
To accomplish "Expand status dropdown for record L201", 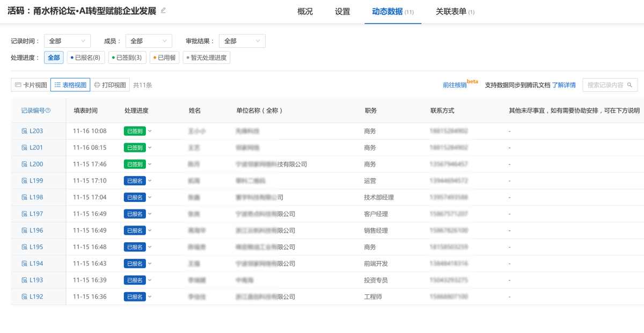I will pos(150,148).
